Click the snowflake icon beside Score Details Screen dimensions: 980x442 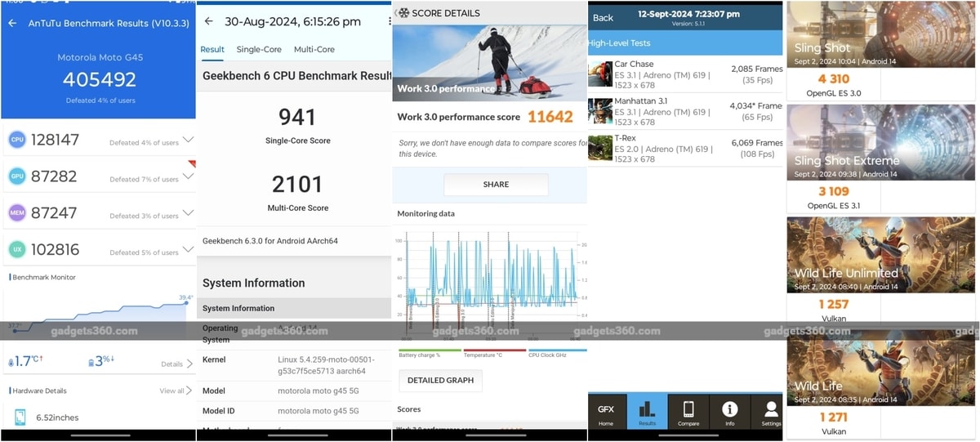point(403,13)
